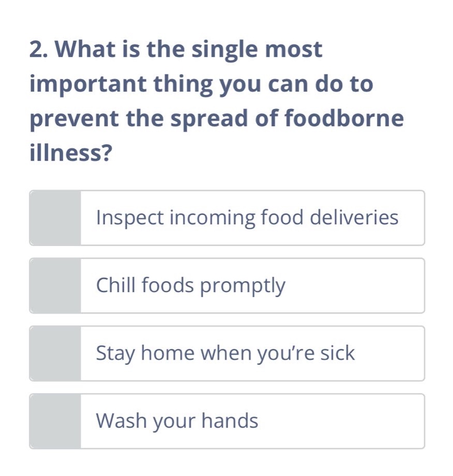Click the first answer row
The height and width of the screenshot is (476, 453).
coord(228,218)
